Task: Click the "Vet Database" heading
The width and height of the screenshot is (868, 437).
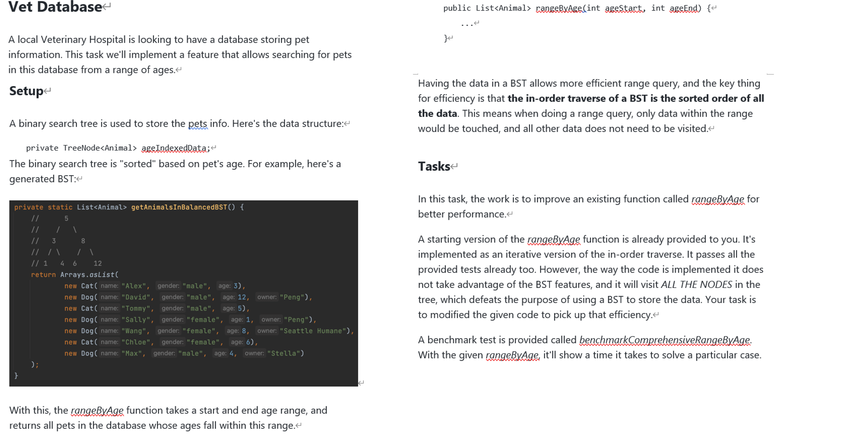Action: coord(54,7)
